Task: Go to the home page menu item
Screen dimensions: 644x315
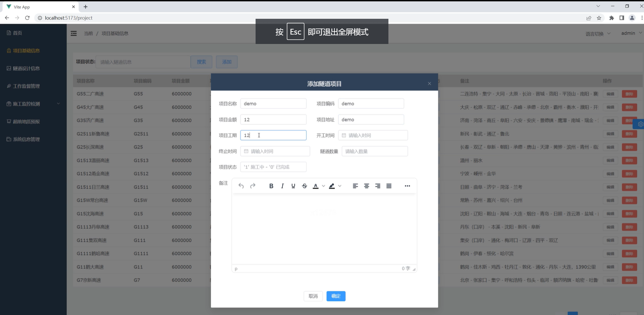Action: click(x=33, y=33)
